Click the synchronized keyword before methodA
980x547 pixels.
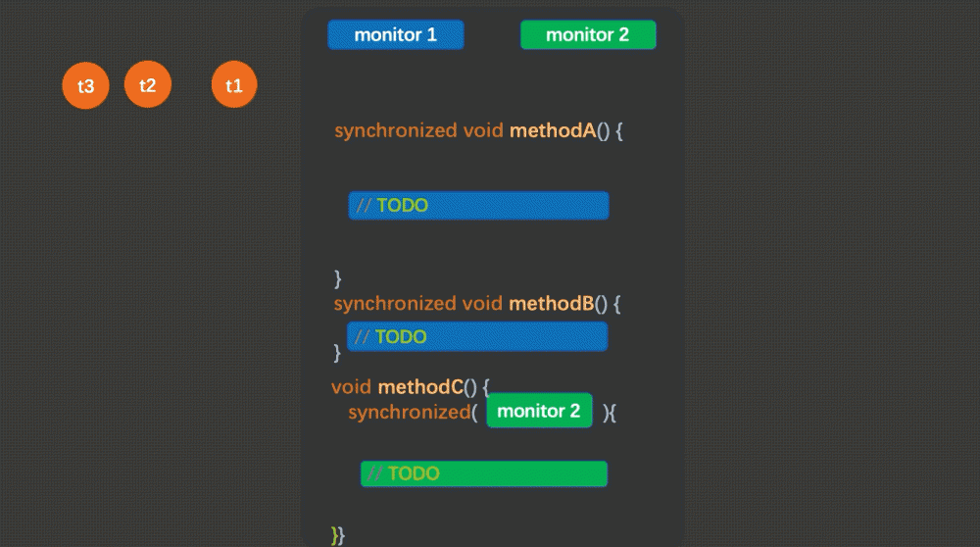395,130
